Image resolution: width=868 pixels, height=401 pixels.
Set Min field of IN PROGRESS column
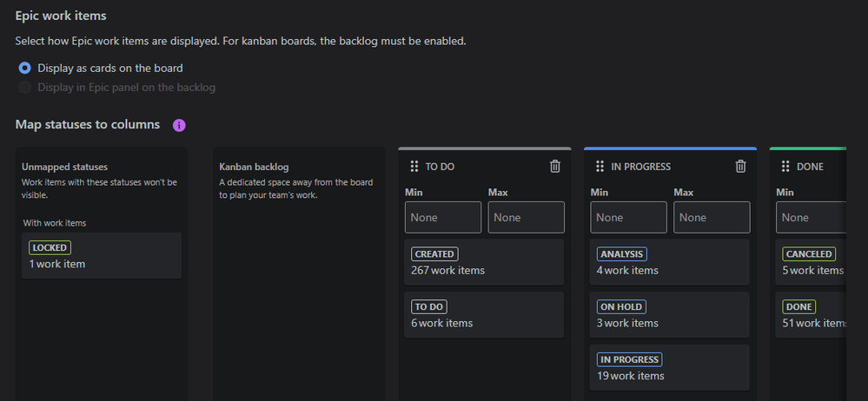coord(628,217)
